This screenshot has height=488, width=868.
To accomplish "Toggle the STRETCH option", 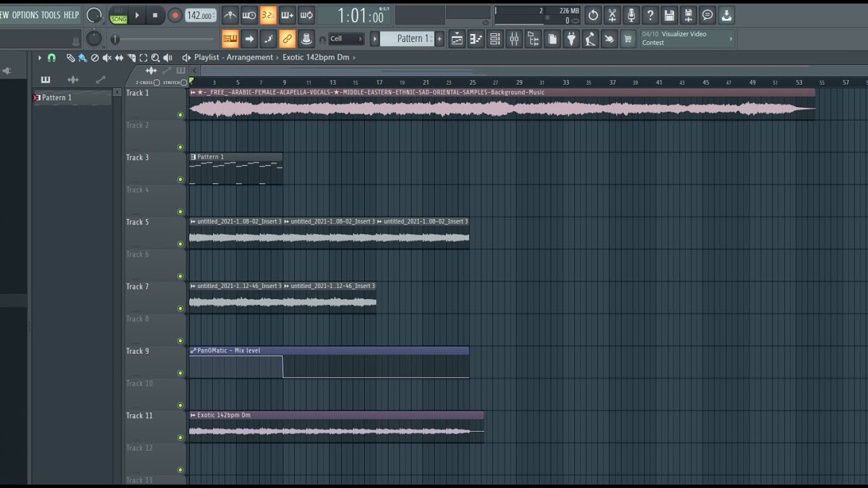I will point(184,83).
